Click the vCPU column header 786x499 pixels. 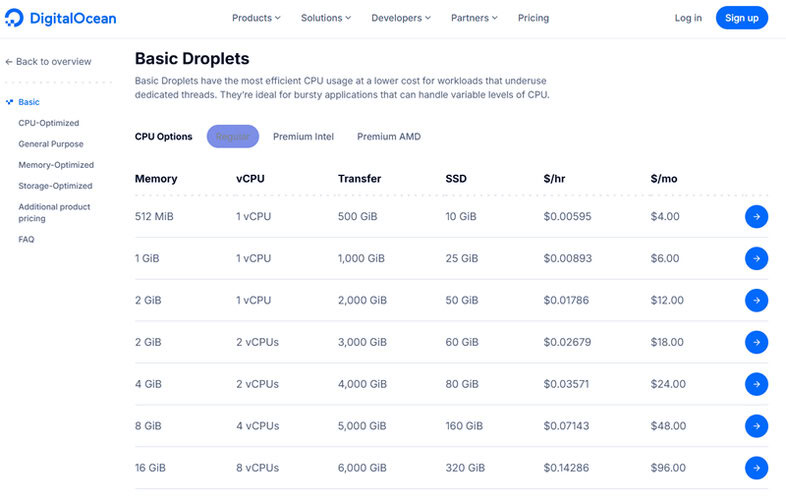(x=250, y=179)
